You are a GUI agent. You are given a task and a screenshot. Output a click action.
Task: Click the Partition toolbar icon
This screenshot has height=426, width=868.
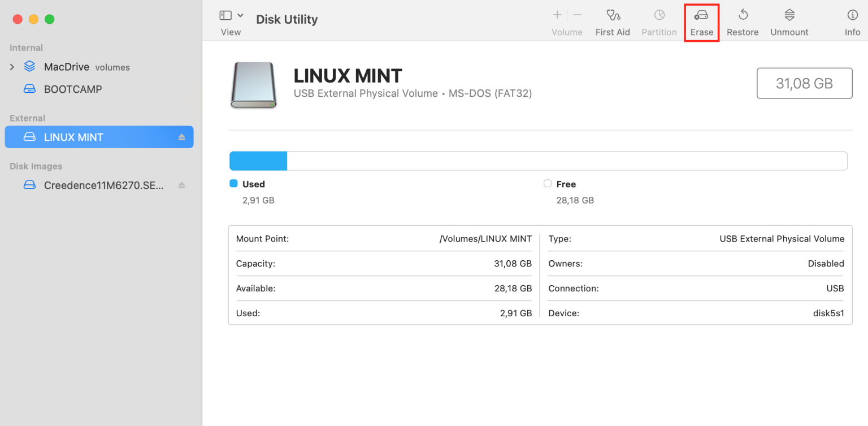tap(659, 20)
